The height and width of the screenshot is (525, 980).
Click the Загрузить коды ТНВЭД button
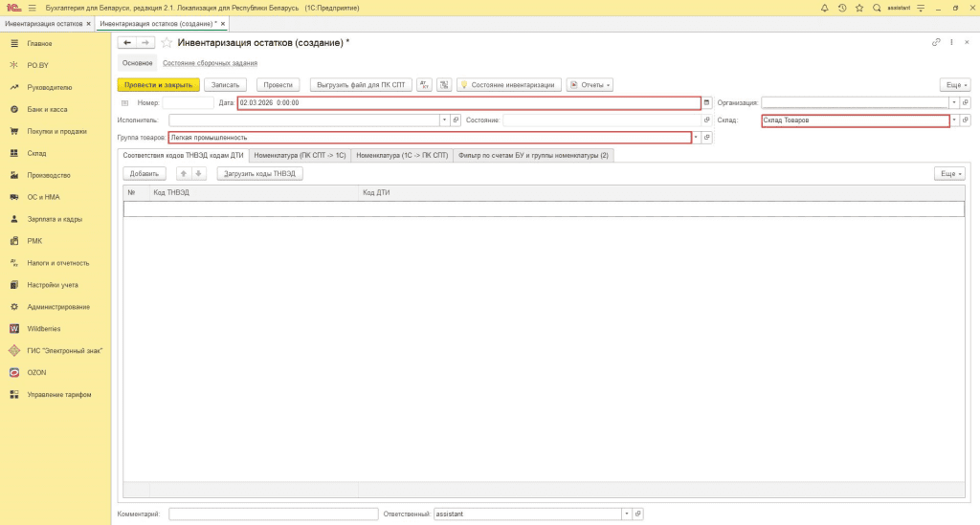260,174
